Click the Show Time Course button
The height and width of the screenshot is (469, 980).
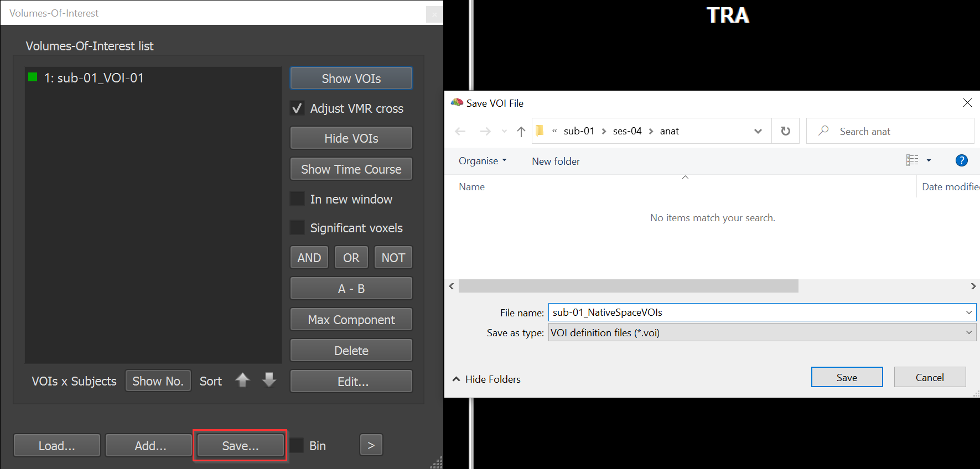[351, 169]
